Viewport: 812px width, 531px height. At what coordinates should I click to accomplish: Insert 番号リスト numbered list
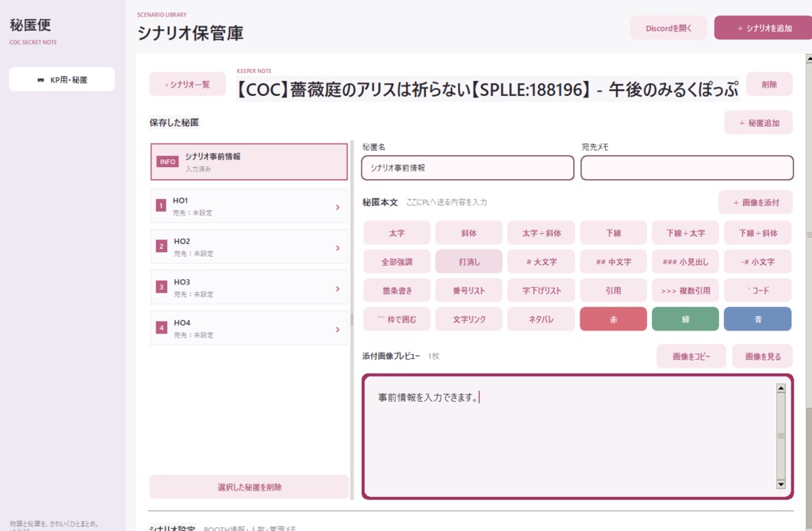coord(469,290)
